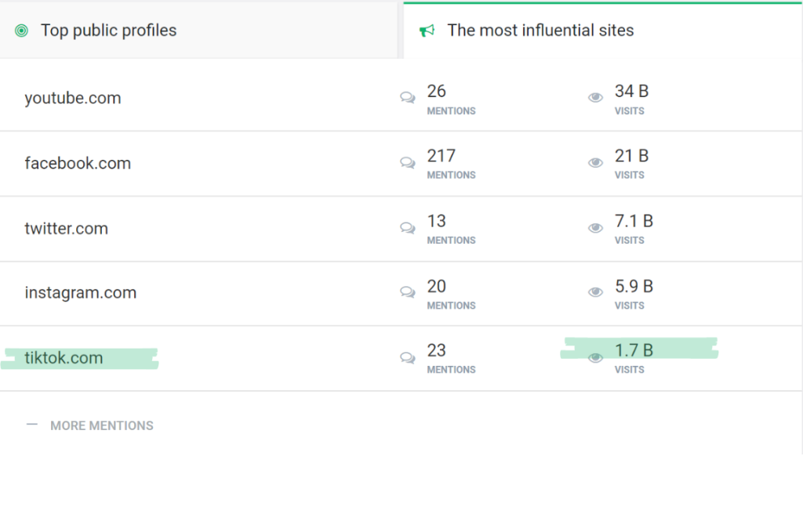803x532 pixels.
Task: Click the visits eye icon for instagram.com
Action: pyautogui.click(x=596, y=292)
